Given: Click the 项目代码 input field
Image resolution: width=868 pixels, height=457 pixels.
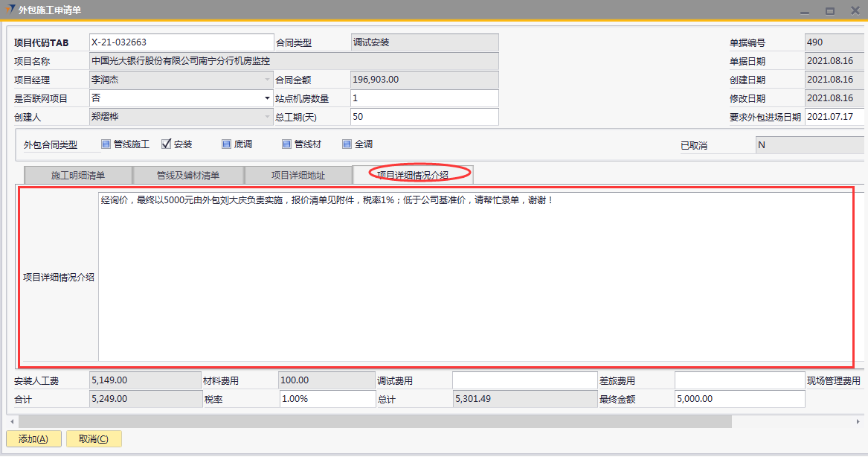Looking at the screenshot, I should click(x=181, y=42).
